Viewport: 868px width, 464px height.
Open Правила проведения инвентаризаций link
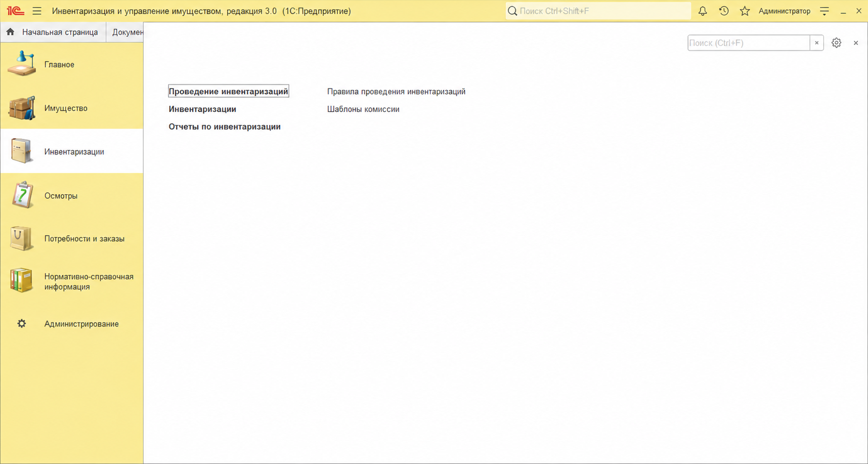tap(396, 92)
